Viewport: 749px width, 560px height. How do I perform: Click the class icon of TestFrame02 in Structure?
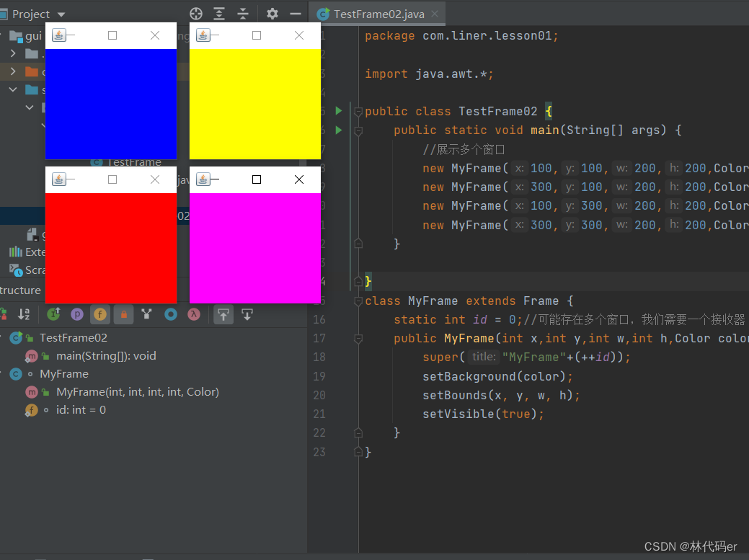click(16, 338)
